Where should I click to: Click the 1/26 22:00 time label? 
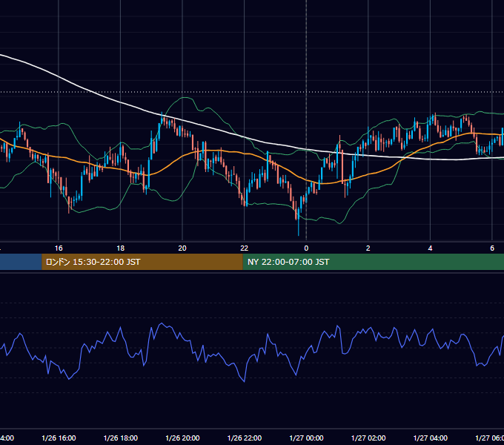tap(245, 438)
